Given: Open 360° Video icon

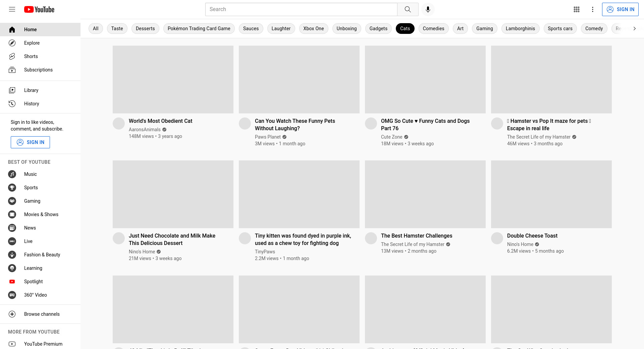Looking at the screenshot, I should pos(12,295).
